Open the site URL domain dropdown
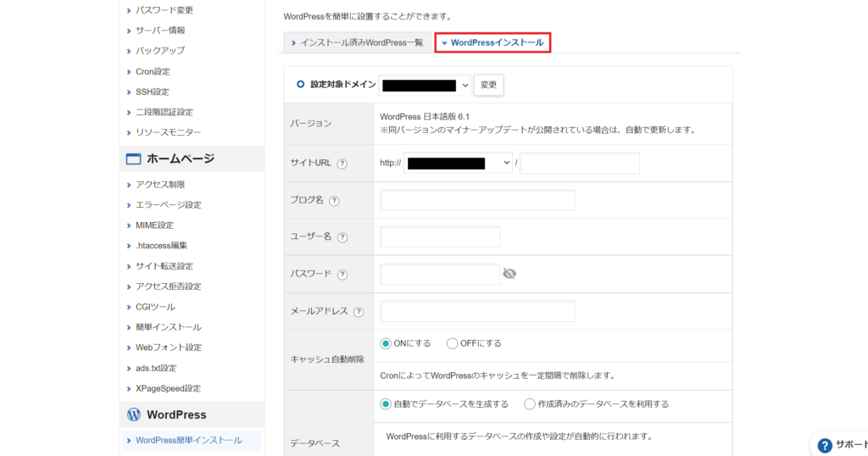 [458, 164]
